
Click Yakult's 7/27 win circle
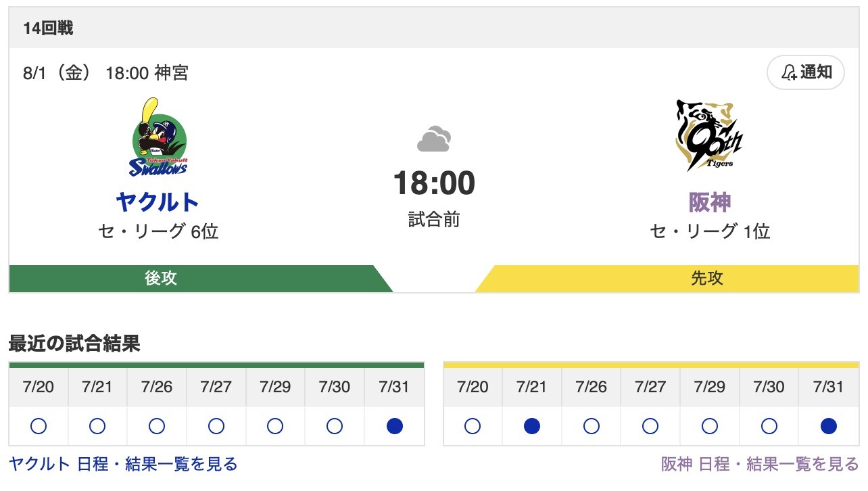click(x=216, y=426)
